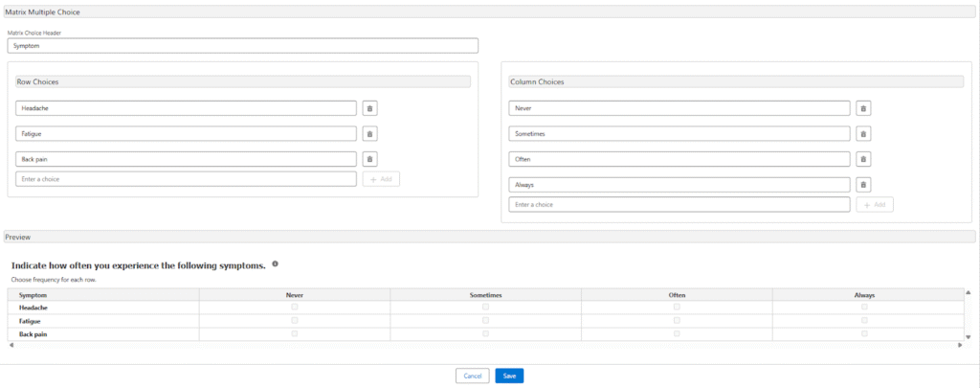Check Fatigue under the Sometimes column

tap(486, 321)
